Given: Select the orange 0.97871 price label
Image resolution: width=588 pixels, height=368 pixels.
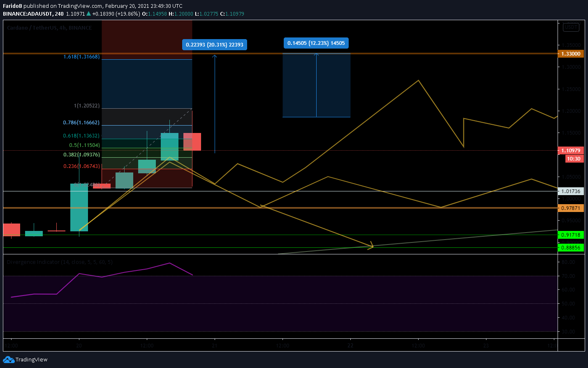Looking at the screenshot, I should tap(571, 208).
